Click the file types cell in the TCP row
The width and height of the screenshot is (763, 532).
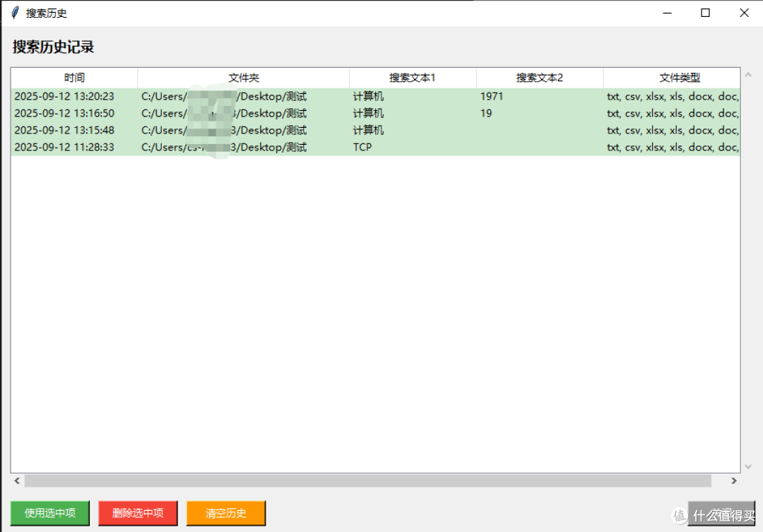[x=673, y=147]
